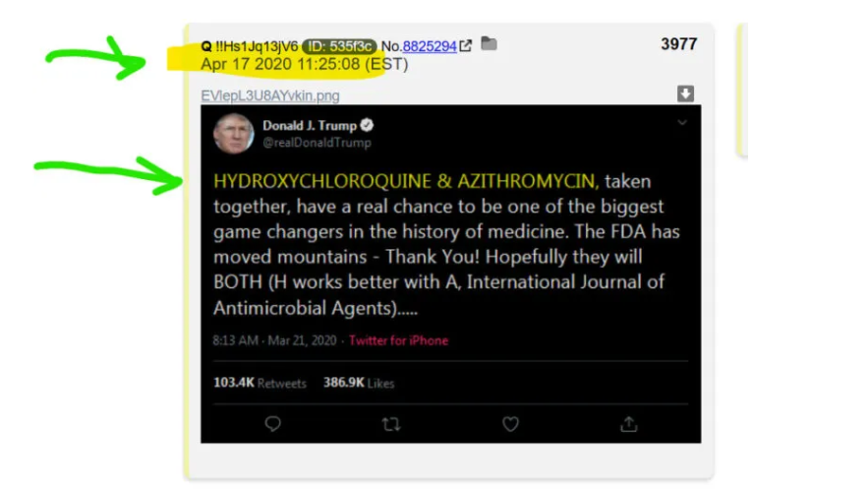
Task: Click the 386.9K Likes count
Action: click(359, 383)
